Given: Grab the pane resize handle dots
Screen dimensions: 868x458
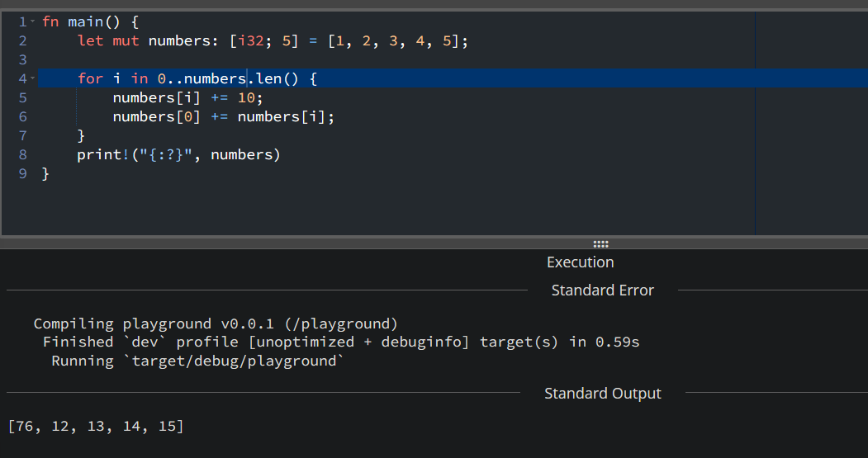Looking at the screenshot, I should 600,244.
